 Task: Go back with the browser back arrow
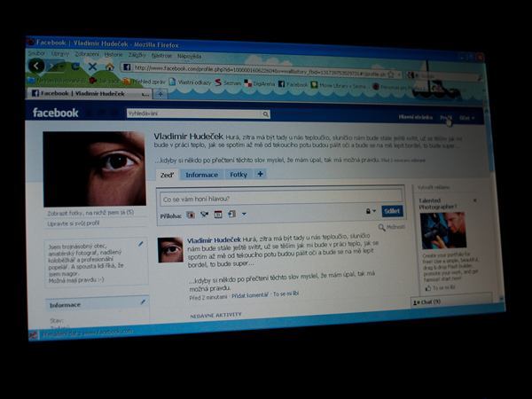pos(36,66)
